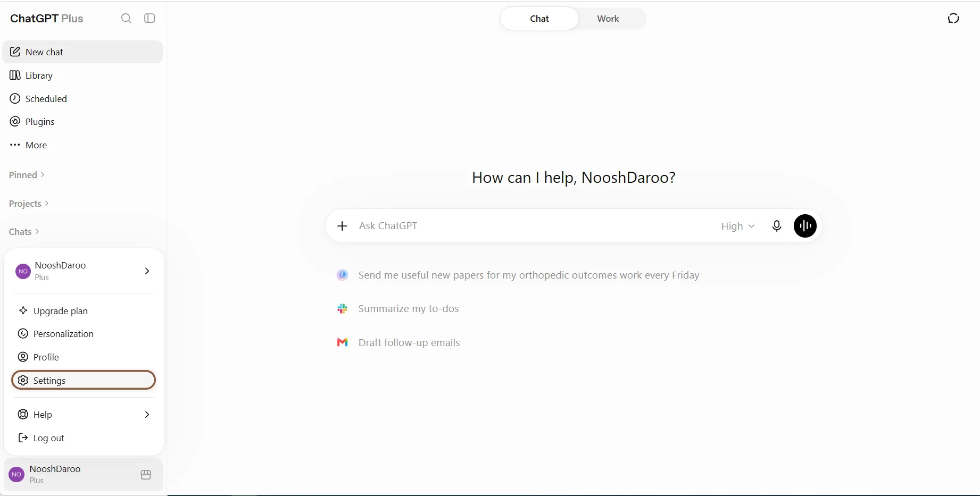Start voice mode with the black waveform button
980x496 pixels.
pos(805,226)
